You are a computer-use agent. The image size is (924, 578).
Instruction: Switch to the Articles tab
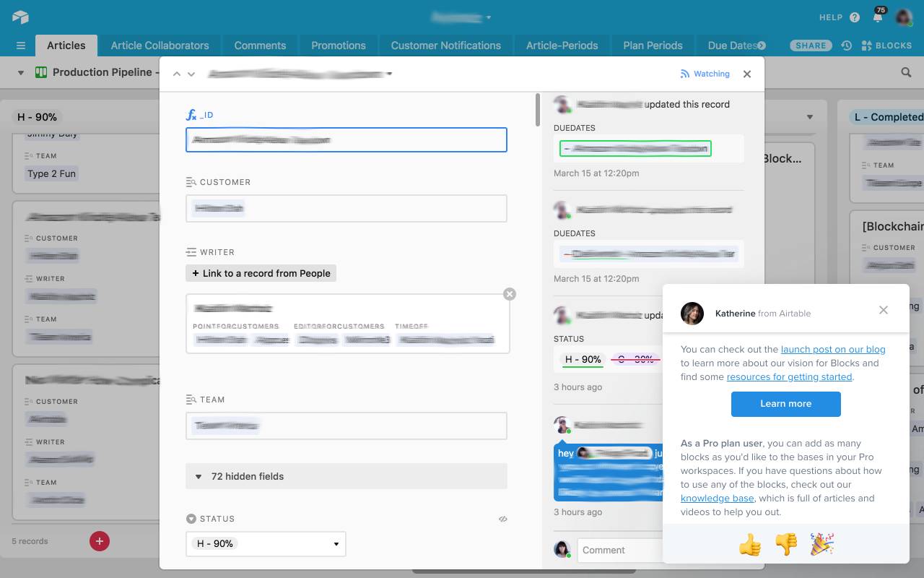[x=66, y=45]
